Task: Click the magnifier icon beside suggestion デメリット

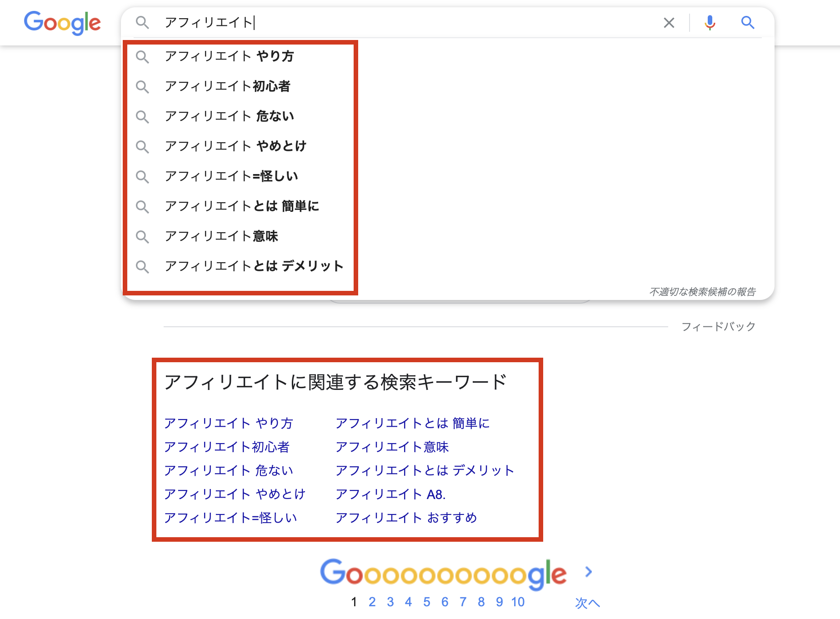Action: 143,267
